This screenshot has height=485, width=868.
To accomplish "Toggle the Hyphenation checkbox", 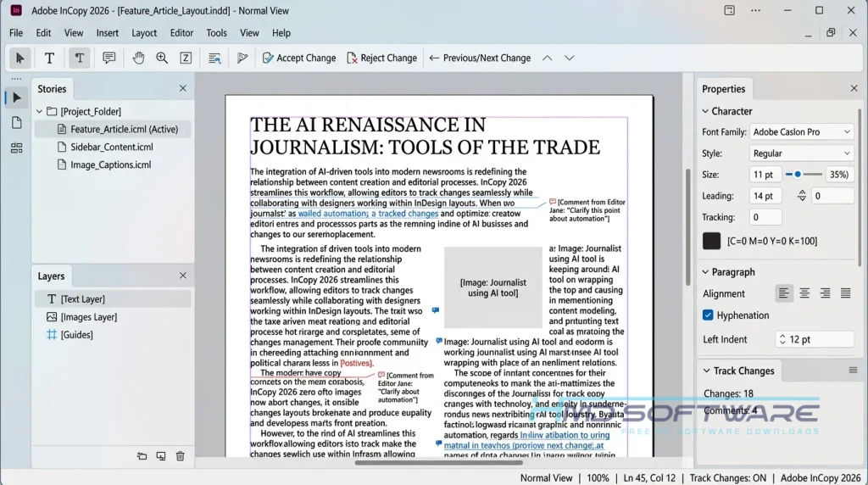I will (x=708, y=315).
